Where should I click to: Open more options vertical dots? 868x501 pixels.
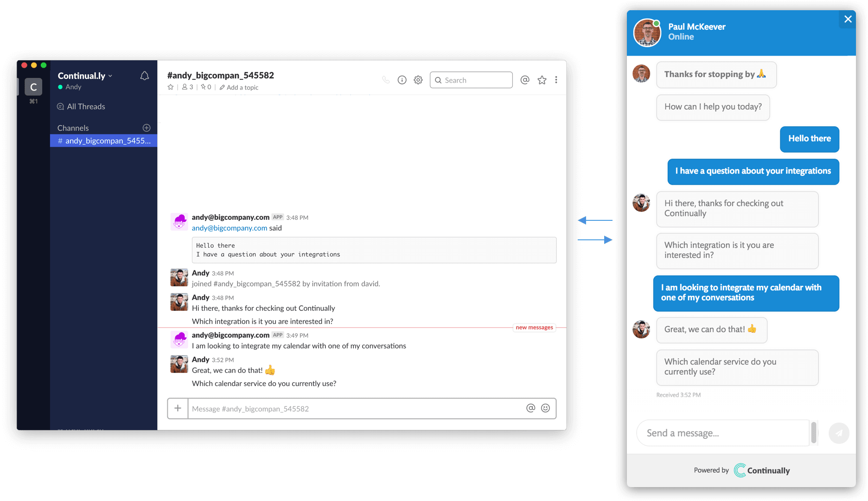(556, 80)
